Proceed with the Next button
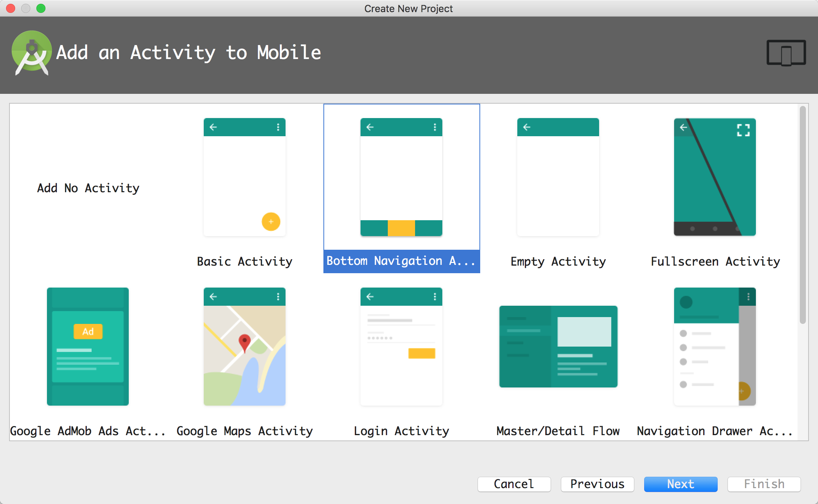Screen dimensions: 818x504 [x=681, y=484]
